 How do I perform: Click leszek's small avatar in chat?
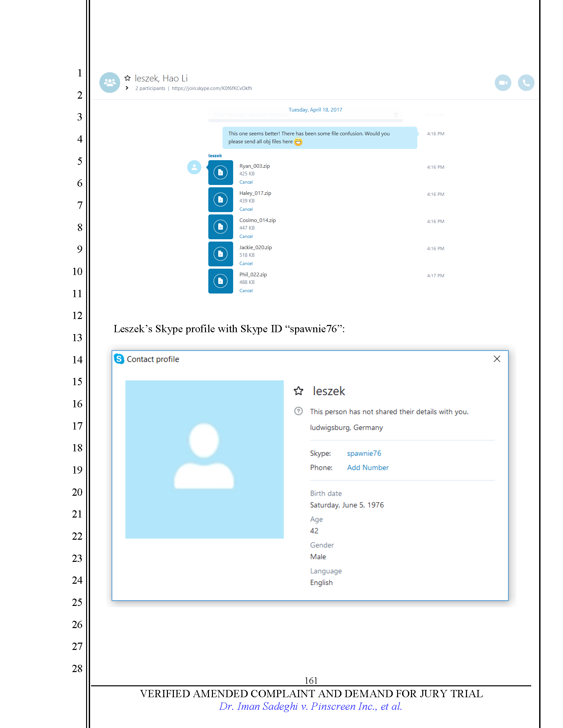pyautogui.click(x=194, y=167)
